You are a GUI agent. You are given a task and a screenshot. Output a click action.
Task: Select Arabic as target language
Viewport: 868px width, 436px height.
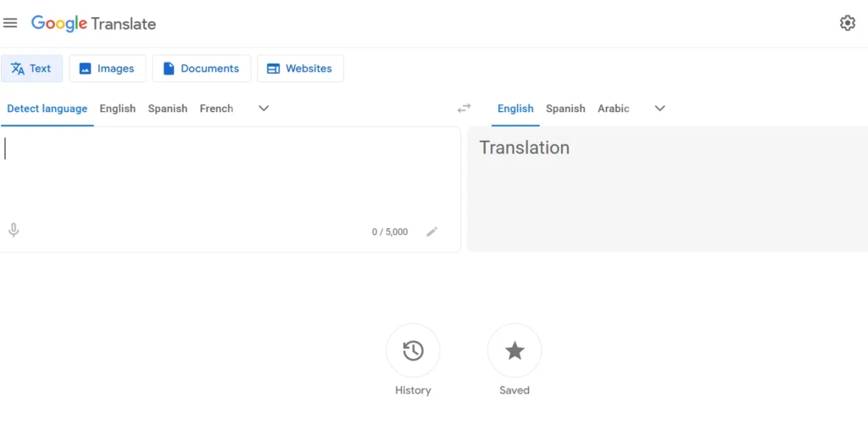[x=614, y=109]
